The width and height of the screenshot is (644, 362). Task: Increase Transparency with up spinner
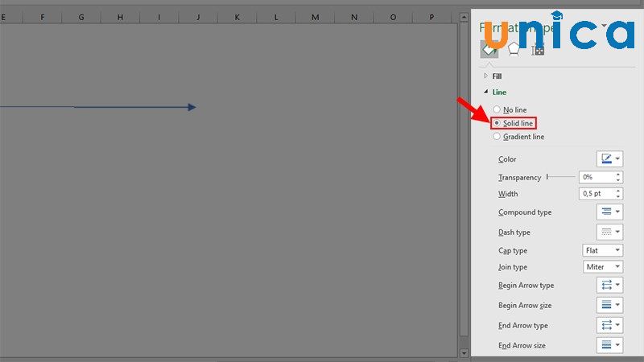pyautogui.click(x=618, y=175)
